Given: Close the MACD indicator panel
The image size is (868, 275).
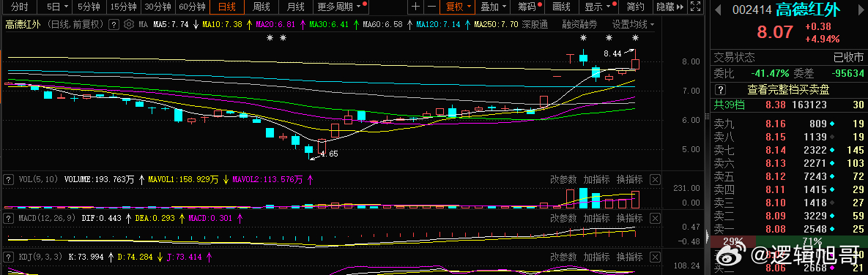Looking at the screenshot, I should (654, 218).
